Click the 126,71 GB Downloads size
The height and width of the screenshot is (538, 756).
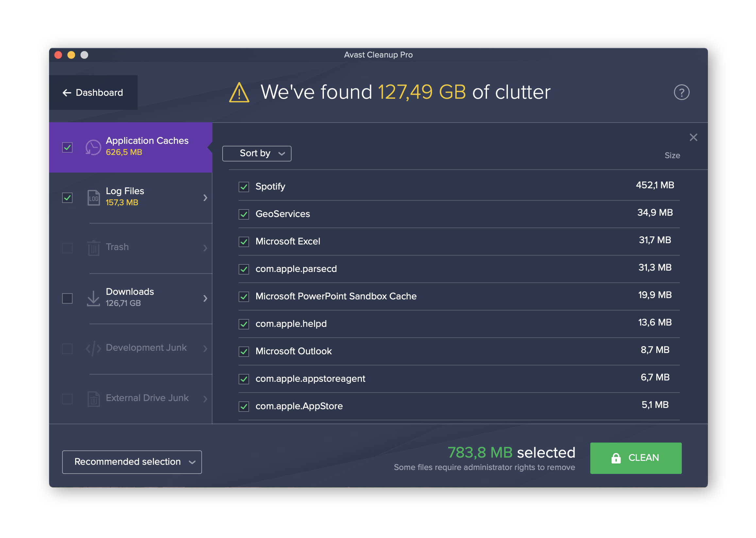pyautogui.click(x=123, y=303)
